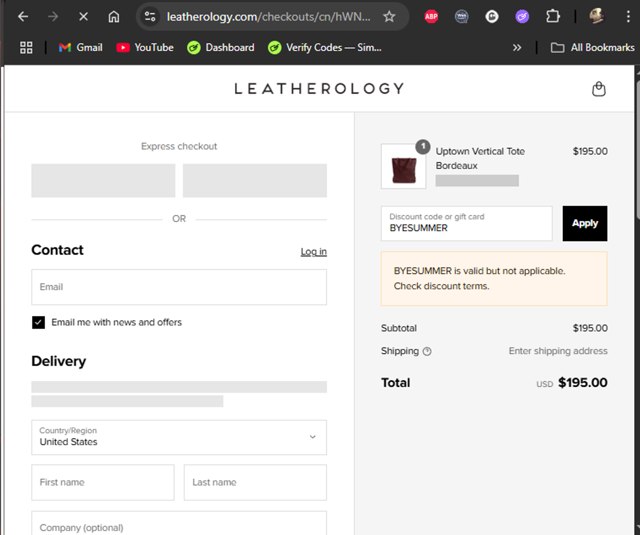This screenshot has width=640, height=535.
Task: Click the Shipping info help icon
Action: pyautogui.click(x=427, y=351)
